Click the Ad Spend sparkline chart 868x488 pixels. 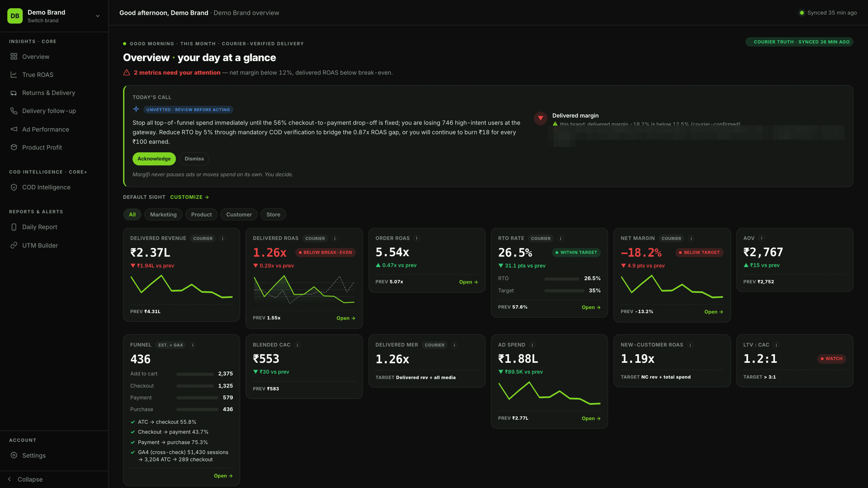pyautogui.click(x=549, y=393)
